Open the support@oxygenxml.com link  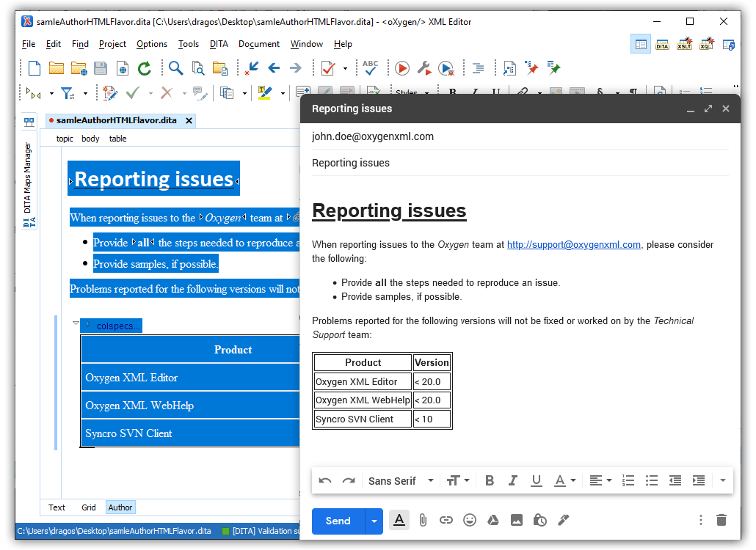point(574,245)
